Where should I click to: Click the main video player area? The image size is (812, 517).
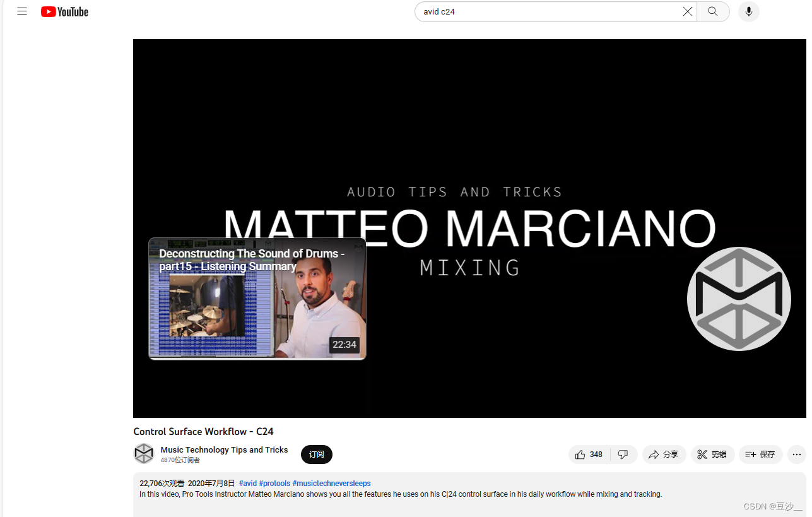(469, 229)
